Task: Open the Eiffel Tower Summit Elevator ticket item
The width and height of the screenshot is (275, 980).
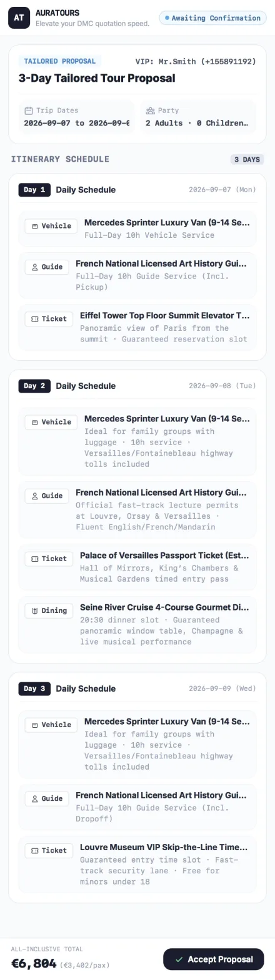Action: [137, 327]
